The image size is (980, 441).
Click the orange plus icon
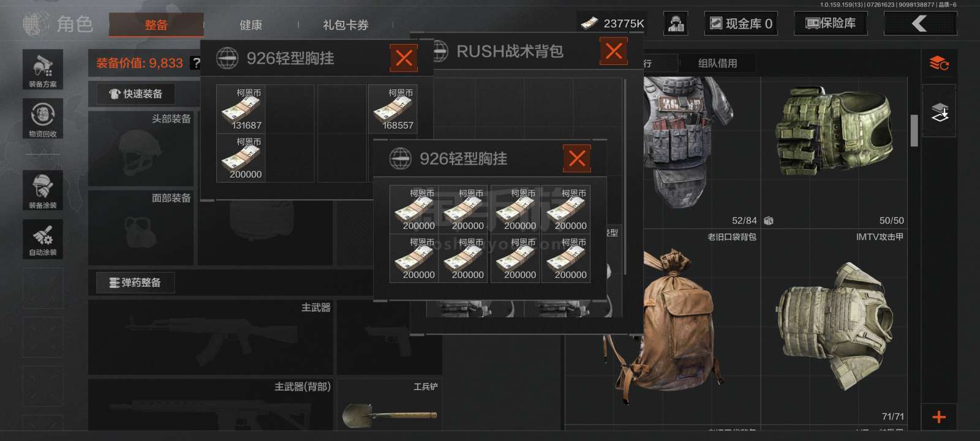[x=939, y=417]
